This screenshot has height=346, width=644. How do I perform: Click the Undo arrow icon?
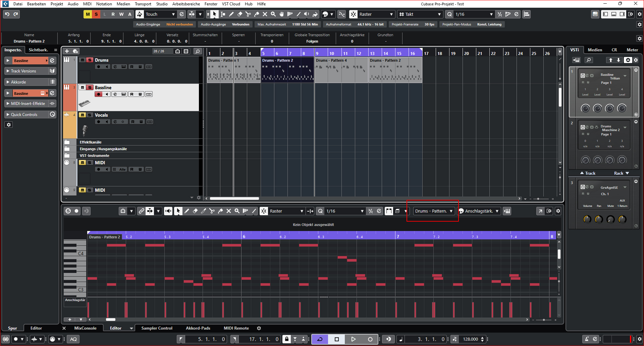click(7, 14)
